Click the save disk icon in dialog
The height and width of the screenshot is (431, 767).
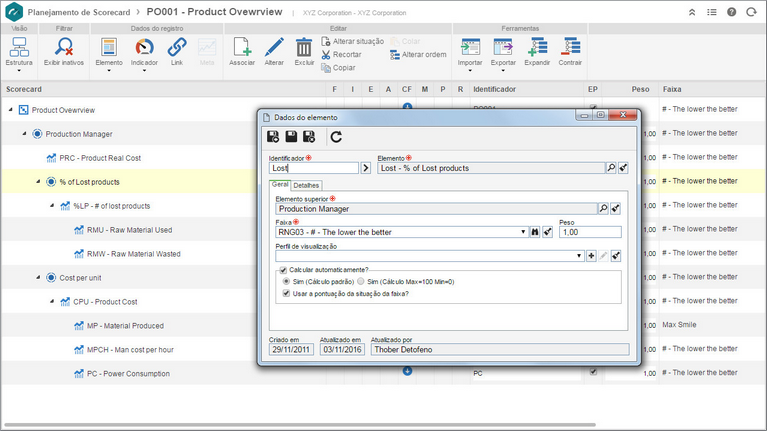pos(291,137)
